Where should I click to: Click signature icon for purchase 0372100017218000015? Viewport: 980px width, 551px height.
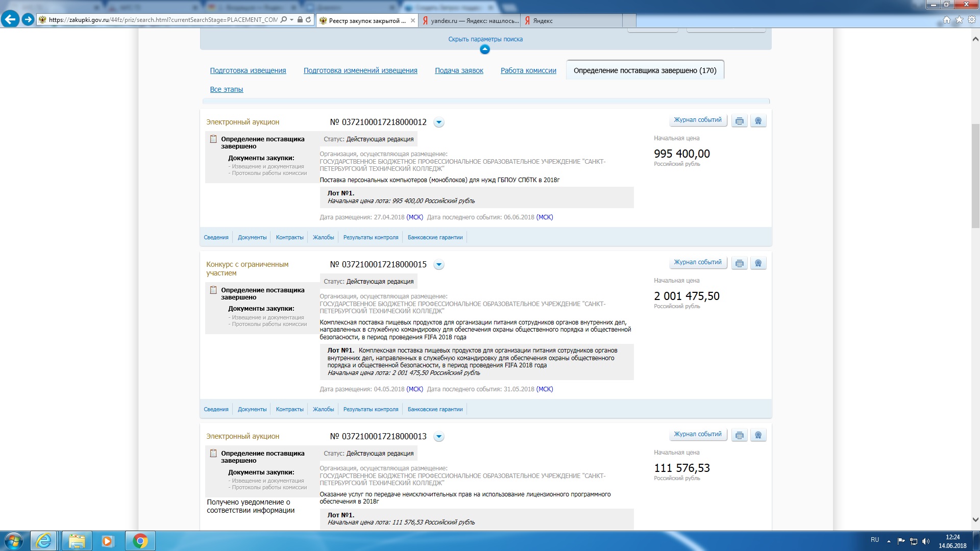pos(758,263)
